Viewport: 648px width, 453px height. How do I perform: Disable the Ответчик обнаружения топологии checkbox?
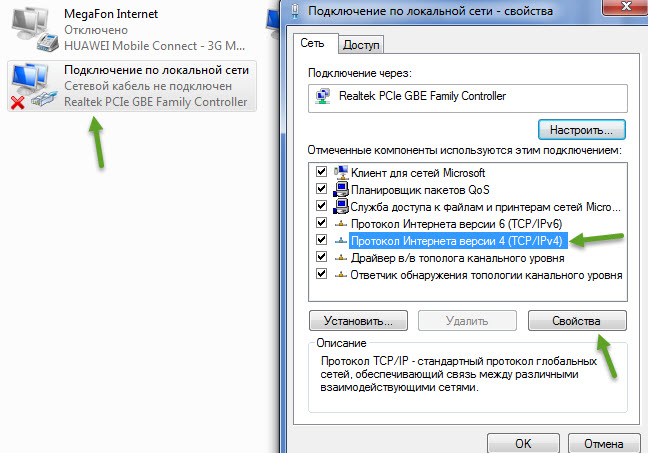point(322,274)
